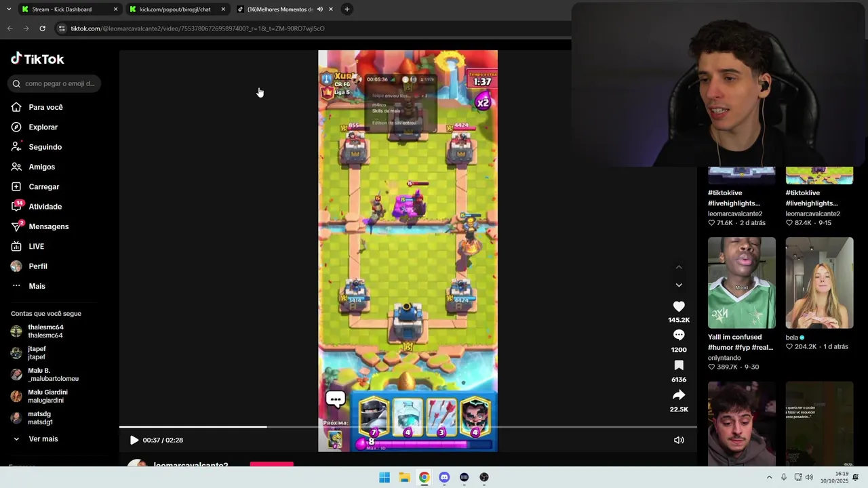Viewport: 868px width, 488px height.
Task: Open onlyntando profile link
Action: pos(724,358)
